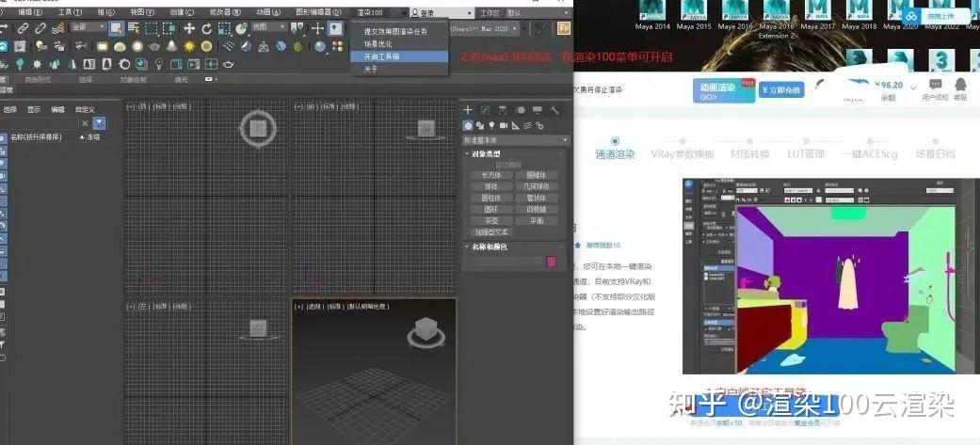Screen dimensions: 980x445
Task: Open the pink object color swatch
Action: click(552, 262)
